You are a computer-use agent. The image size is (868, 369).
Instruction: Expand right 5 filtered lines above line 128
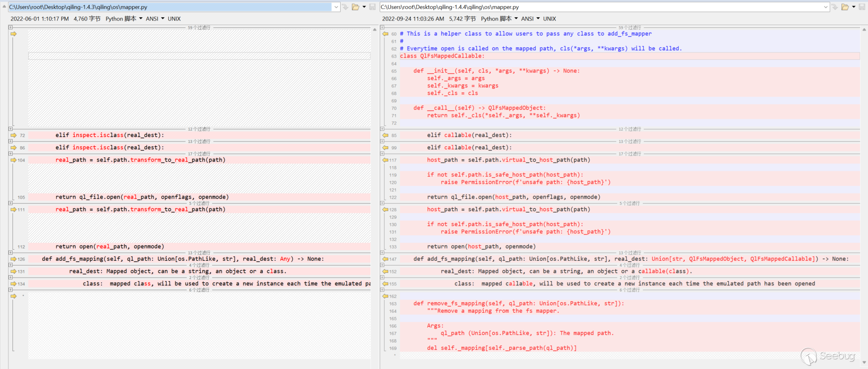point(382,203)
